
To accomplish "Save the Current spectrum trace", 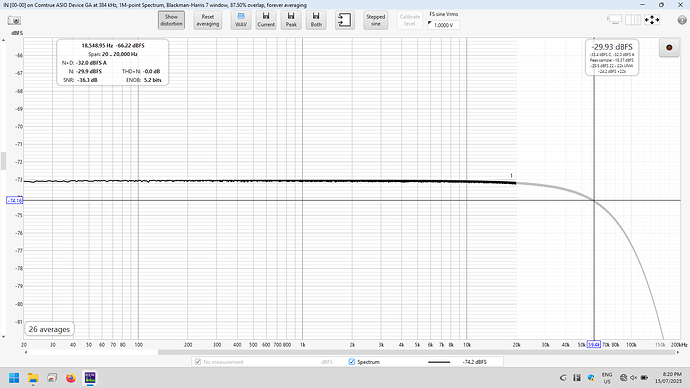I will (266, 20).
